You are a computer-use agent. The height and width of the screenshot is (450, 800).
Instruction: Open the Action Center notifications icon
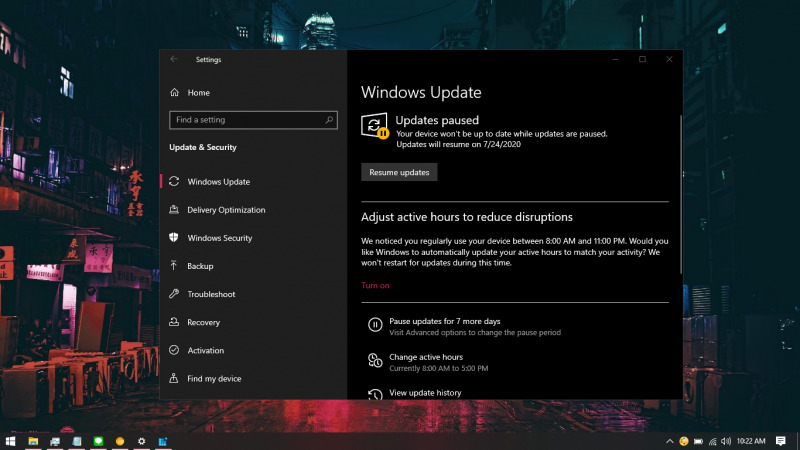click(780, 441)
